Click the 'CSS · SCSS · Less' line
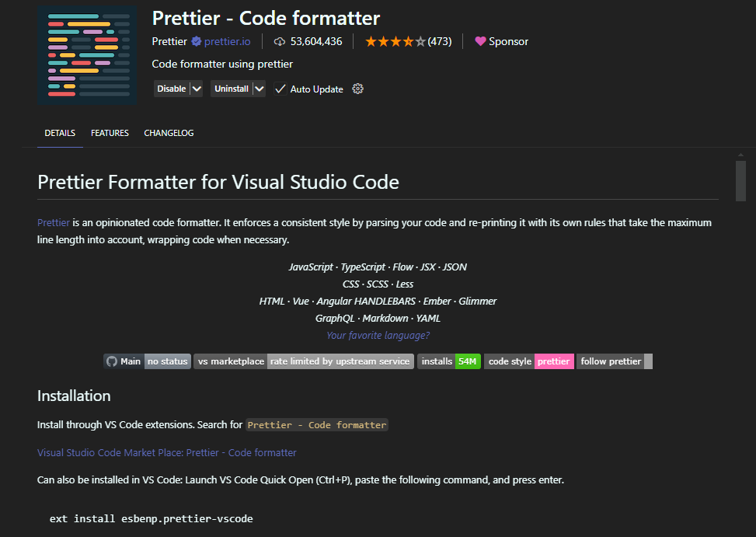The height and width of the screenshot is (537, 756). (x=378, y=284)
